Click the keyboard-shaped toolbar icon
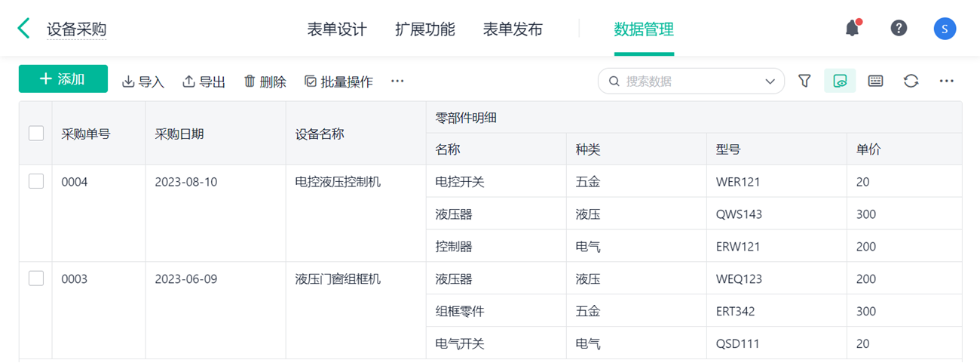Screen dimensions: 980x363 [x=875, y=81]
